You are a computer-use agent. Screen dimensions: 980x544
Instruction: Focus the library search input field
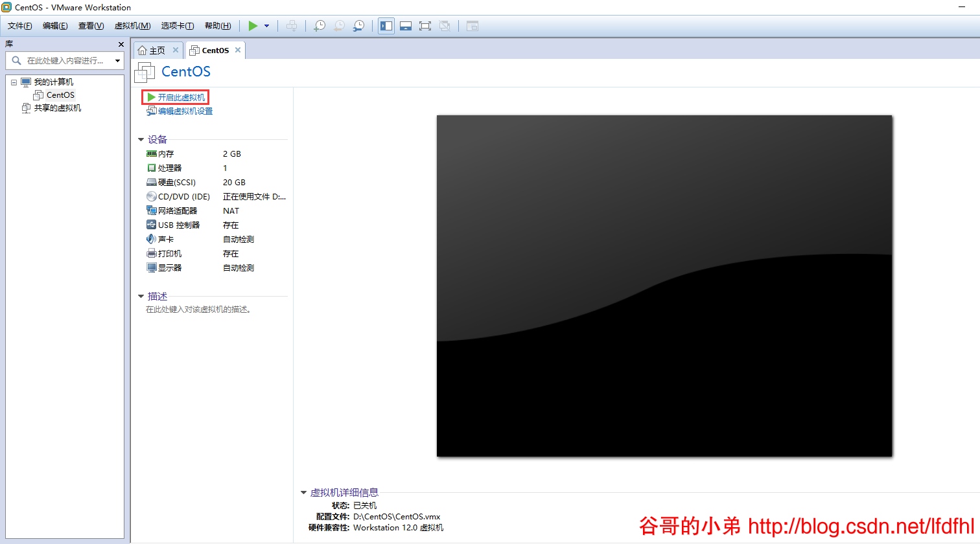65,60
